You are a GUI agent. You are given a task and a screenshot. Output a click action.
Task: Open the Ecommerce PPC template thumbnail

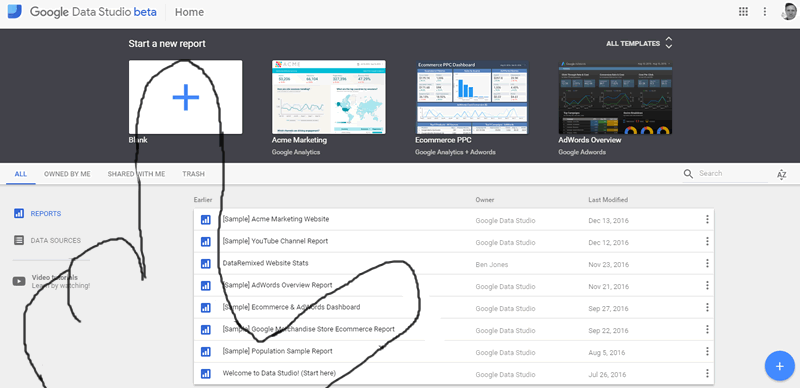[472, 97]
